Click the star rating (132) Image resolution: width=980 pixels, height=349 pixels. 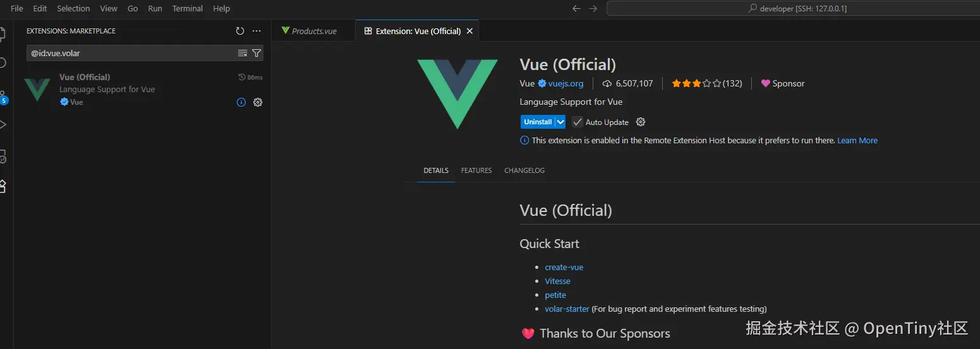(707, 83)
